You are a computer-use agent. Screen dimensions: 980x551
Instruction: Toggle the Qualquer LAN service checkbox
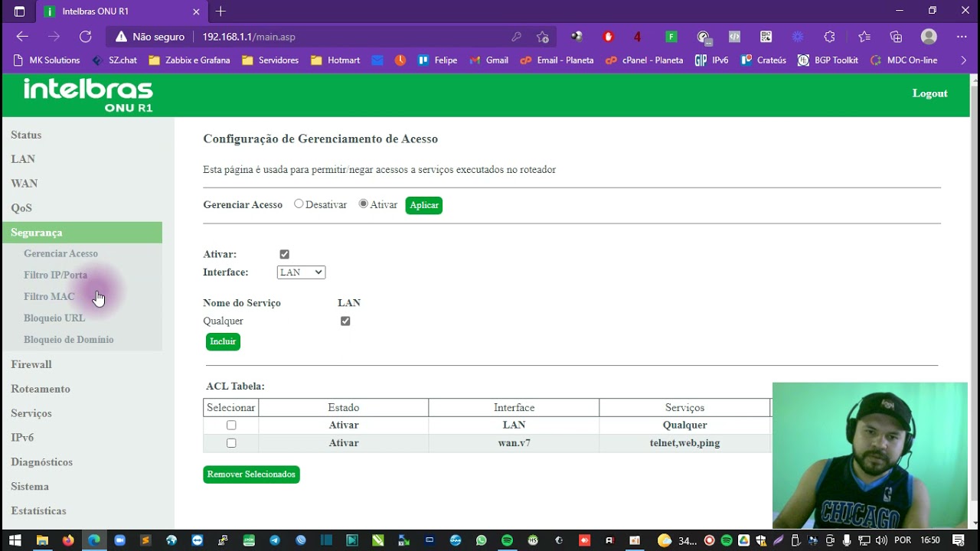coord(345,321)
